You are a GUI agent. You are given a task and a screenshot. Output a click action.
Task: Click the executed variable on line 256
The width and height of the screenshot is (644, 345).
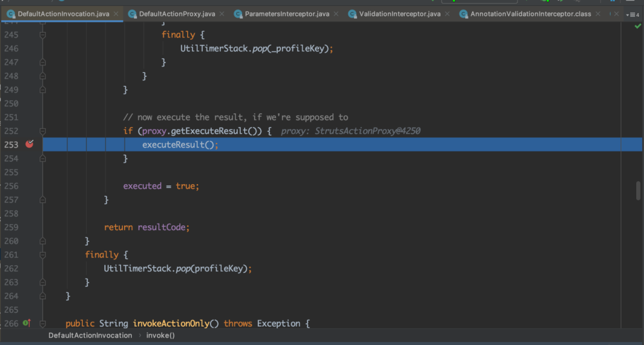pyautogui.click(x=142, y=187)
